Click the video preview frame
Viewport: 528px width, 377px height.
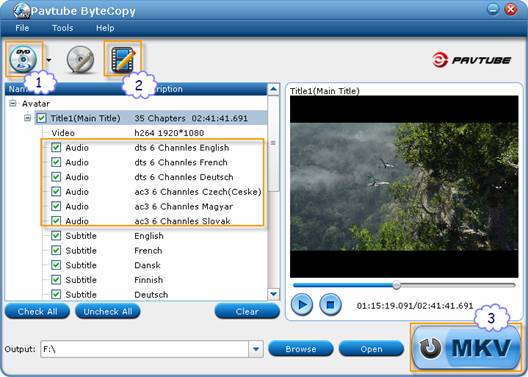click(404, 186)
